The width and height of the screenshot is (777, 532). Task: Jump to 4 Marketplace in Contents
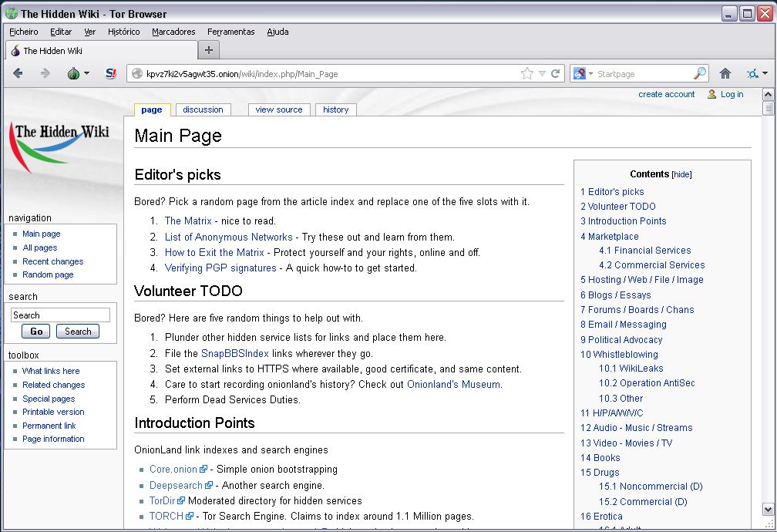coord(610,237)
